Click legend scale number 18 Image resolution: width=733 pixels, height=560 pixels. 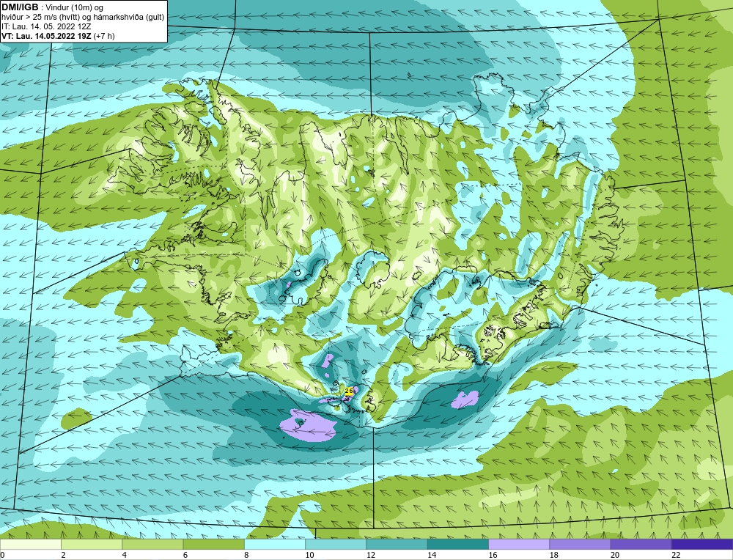(553, 555)
